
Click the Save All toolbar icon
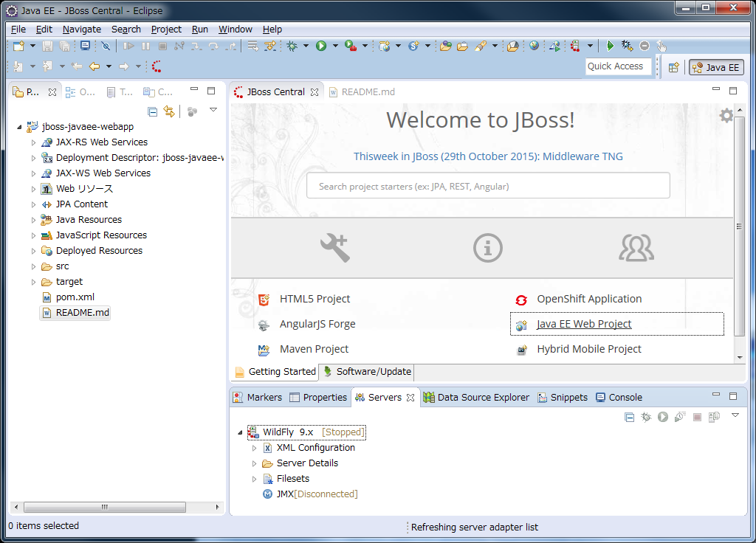pyautogui.click(x=65, y=46)
